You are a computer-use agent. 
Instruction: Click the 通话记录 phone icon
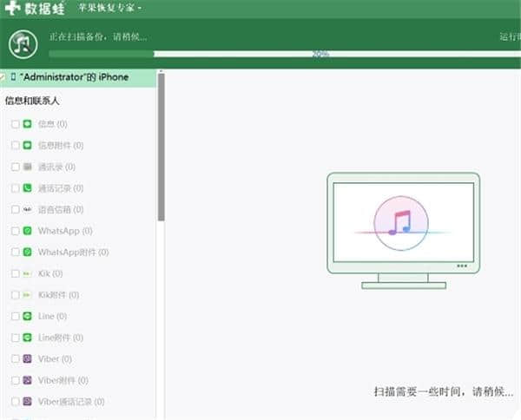tap(28, 188)
